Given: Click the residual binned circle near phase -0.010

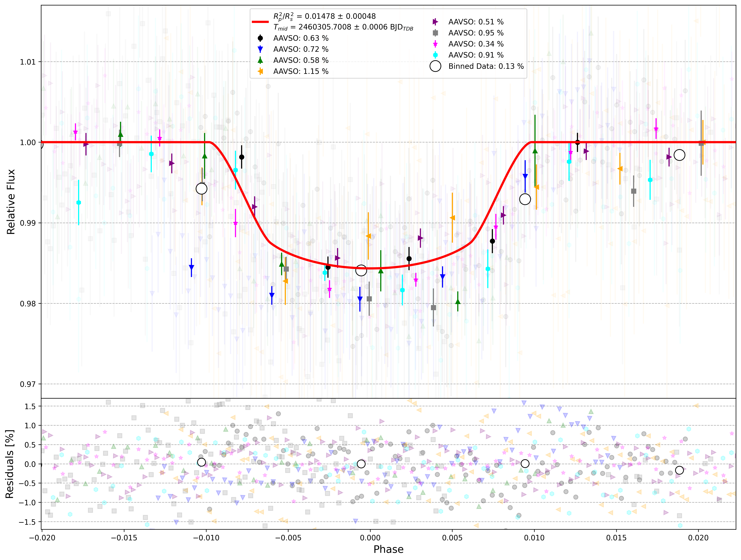Looking at the screenshot, I should point(201,462).
